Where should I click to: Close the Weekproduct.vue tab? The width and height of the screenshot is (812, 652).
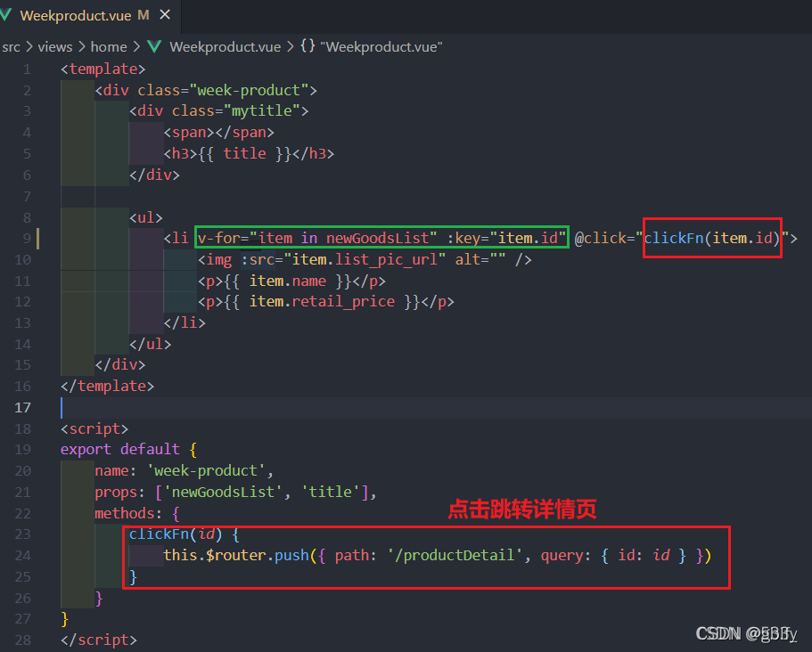(165, 15)
